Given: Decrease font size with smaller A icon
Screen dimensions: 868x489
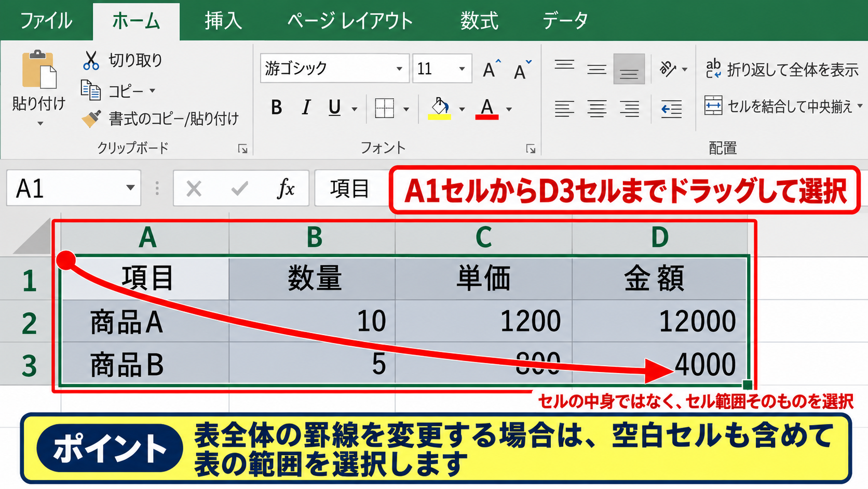Looking at the screenshot, I should (x=522, y=69).
